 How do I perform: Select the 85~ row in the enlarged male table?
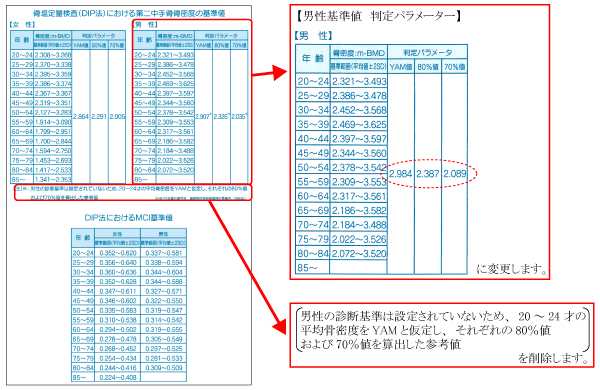pos(341,268)
